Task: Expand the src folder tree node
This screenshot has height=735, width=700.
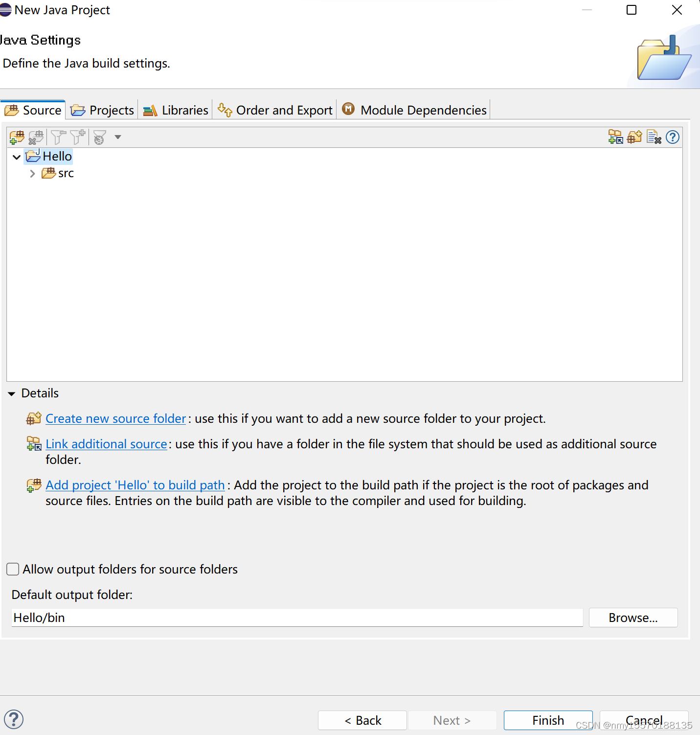Action: 32,174
